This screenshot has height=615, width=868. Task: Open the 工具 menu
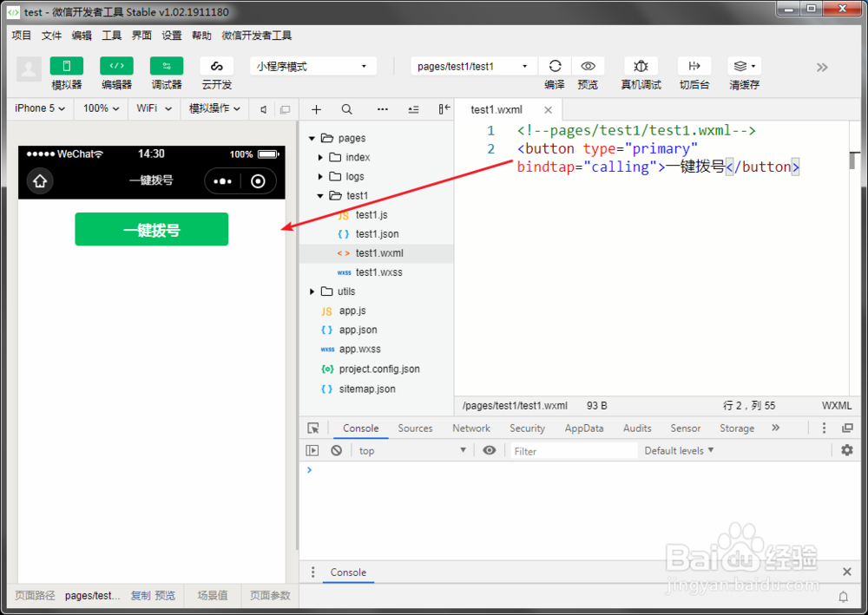pos(111,36)
